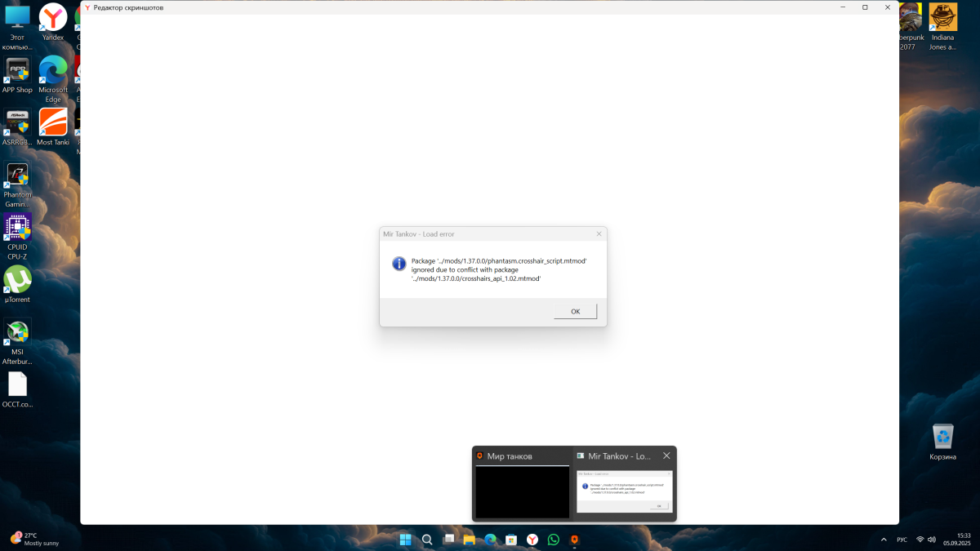The height and width of the screenshot is (551, 980).
Task: Click the blue info icon in the error dialog
Action: click(x=399, y=264)
